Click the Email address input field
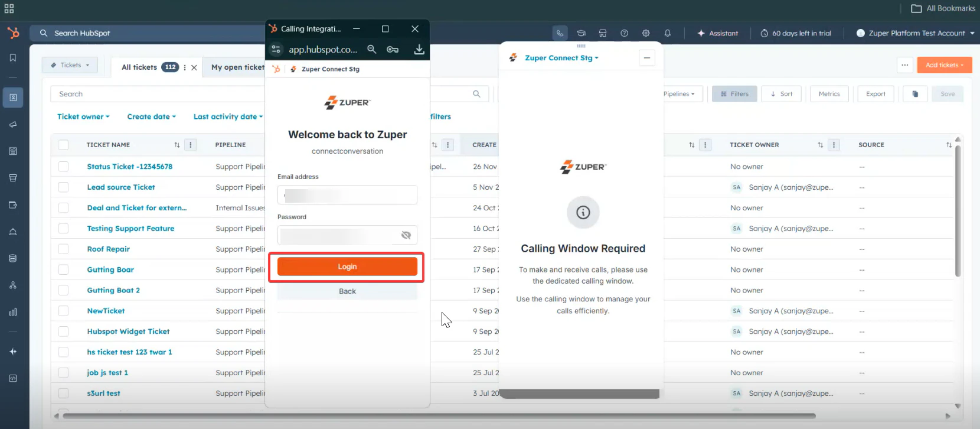The height and width of the screenshot is (429, 980). click(x=347, y=195)
